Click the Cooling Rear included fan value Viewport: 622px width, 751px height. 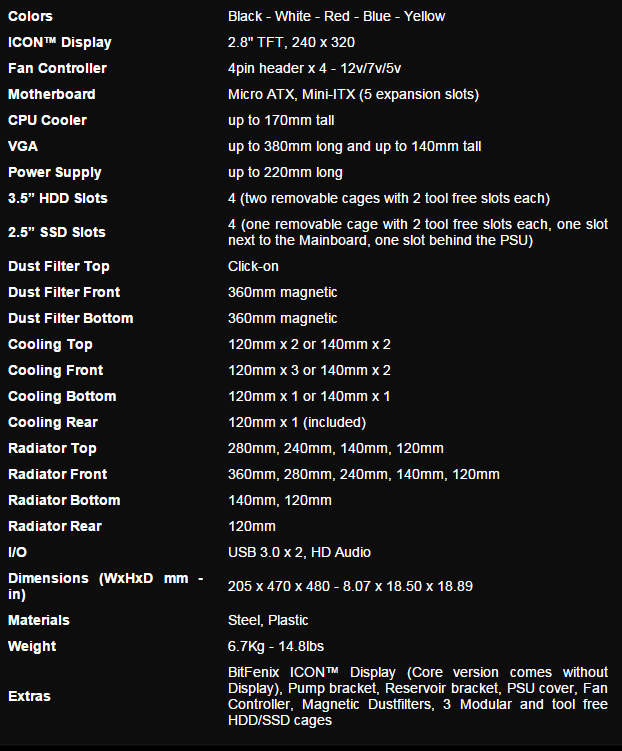coord(297,422)
